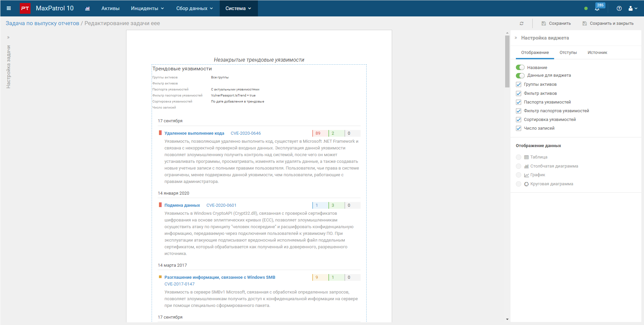
Task: Open the CVE-2020-0601 link
Action: pyautogui.click(x=221, y=205)
